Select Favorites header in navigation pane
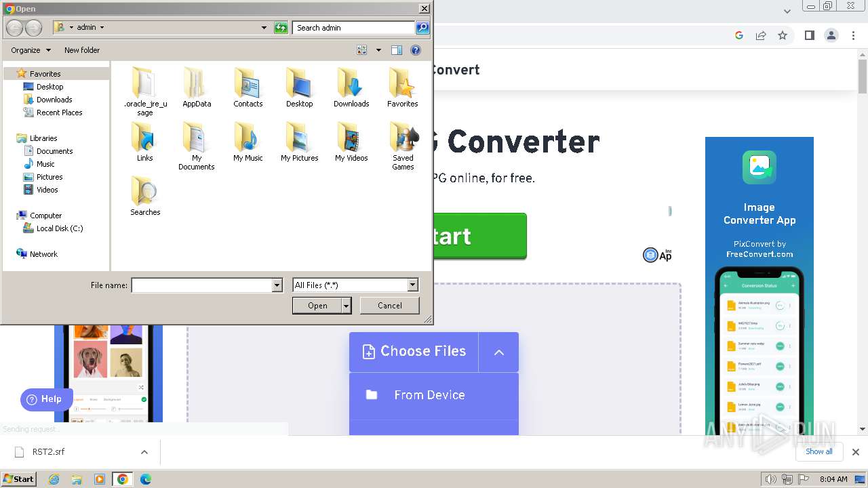 pos(45,74)
